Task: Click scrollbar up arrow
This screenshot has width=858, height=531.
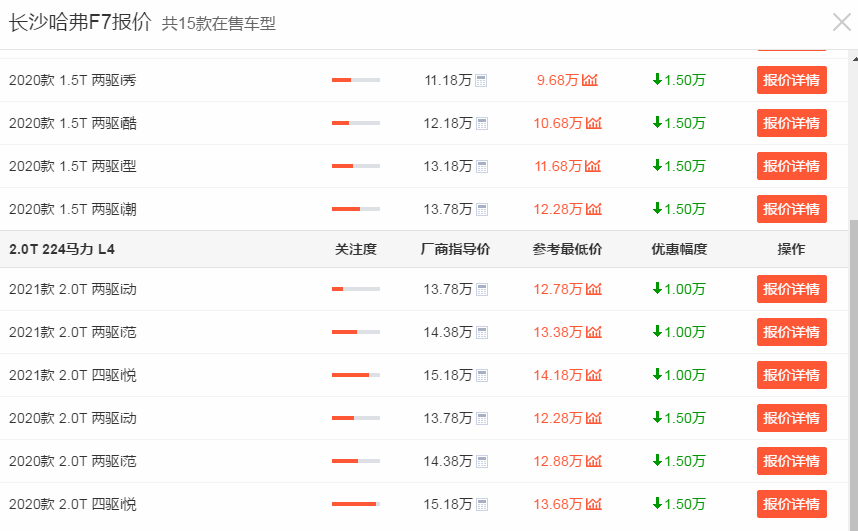Action: 855,59
